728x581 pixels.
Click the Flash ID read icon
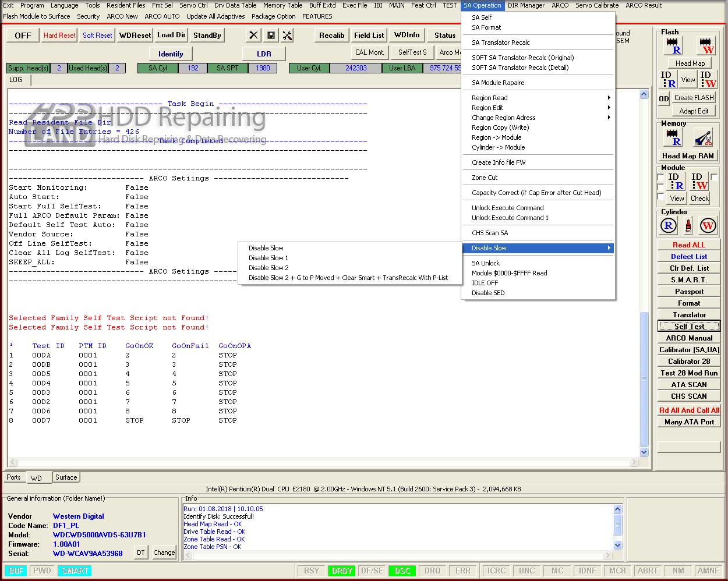pos(668,80)
